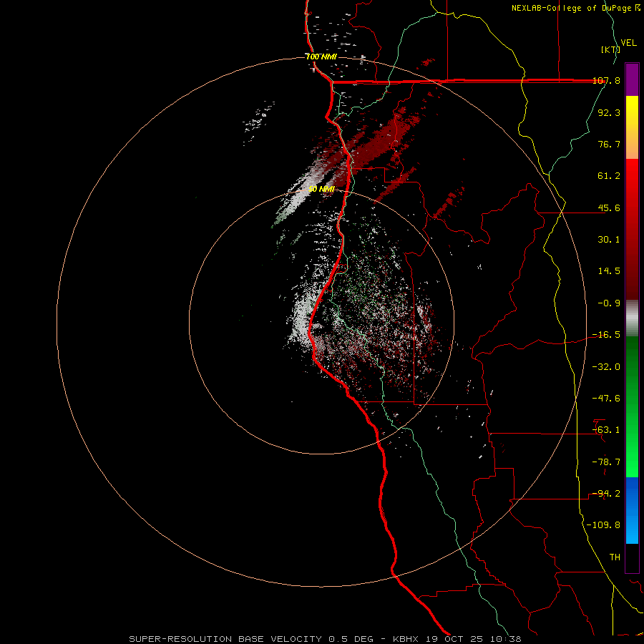Select the -109.8 legend value

coord(603,525)
